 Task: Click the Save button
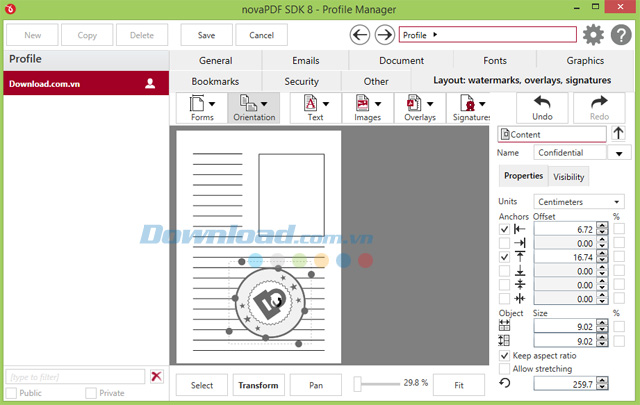(x=207, y=35)
